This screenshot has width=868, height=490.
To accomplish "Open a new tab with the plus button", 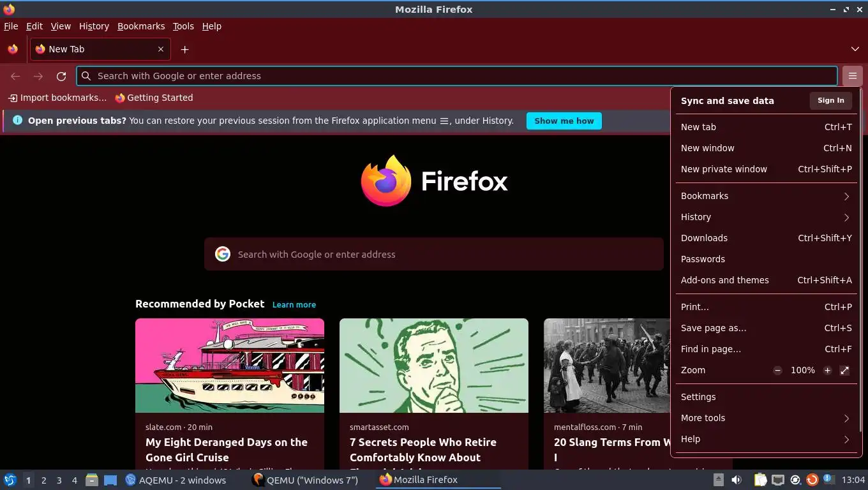I will (x=184, y=49).
